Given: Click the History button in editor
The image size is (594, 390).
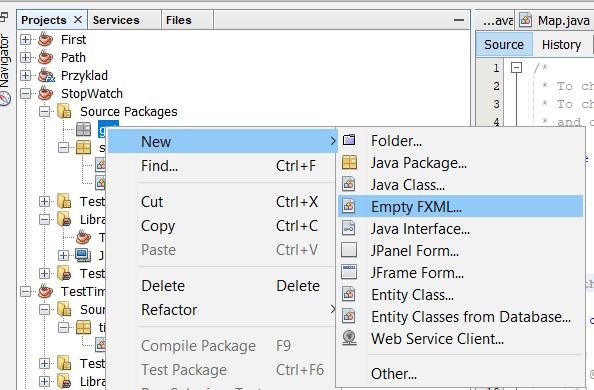Looking at the screenshot, I should pyautogui.click(x=561, y=45).
